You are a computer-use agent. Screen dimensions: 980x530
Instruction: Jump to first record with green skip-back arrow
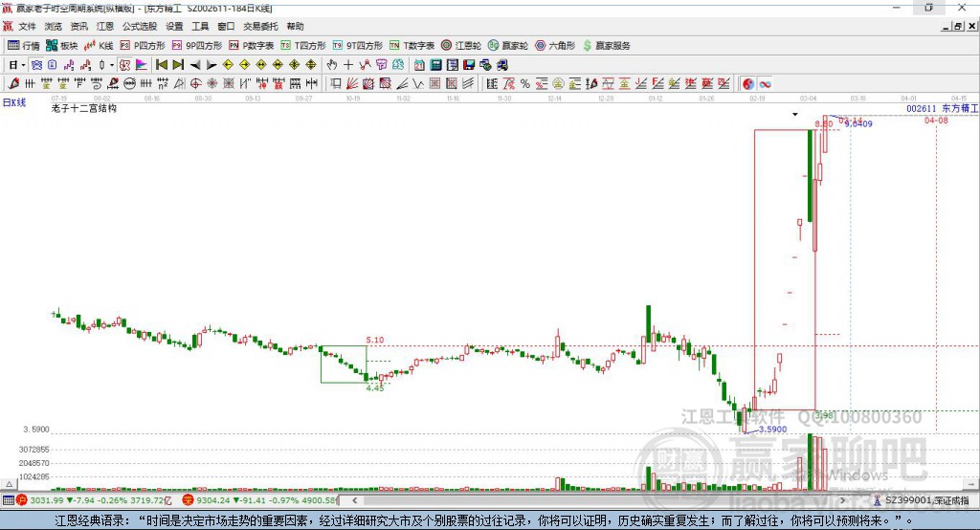(x=161, y=65)
